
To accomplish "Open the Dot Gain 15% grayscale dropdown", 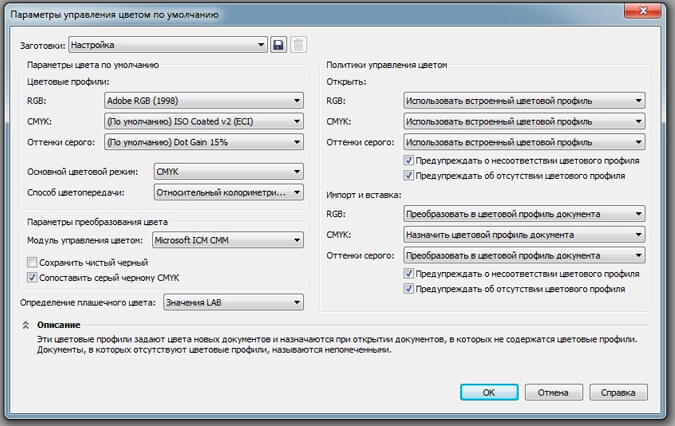I will point(203,142).
